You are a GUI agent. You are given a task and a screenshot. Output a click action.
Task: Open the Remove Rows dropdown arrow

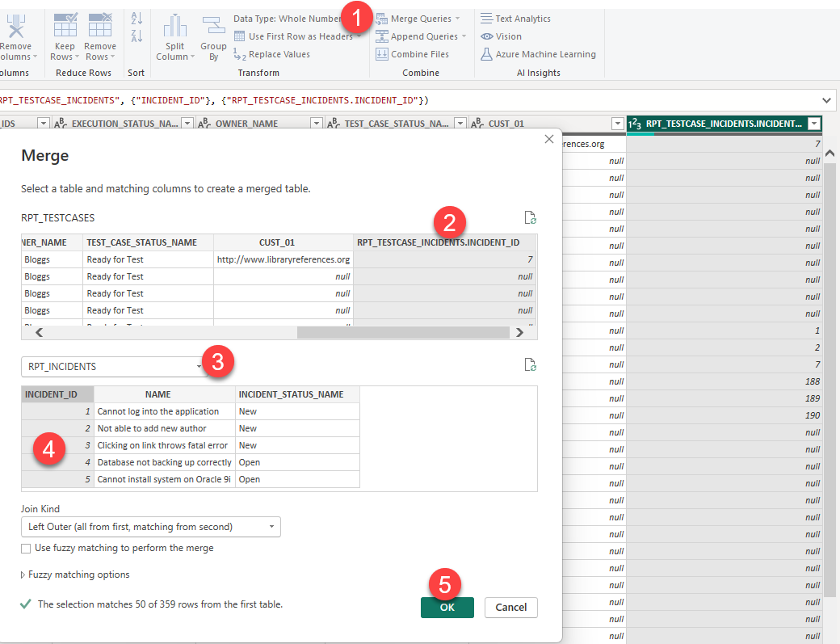(112, 57)
